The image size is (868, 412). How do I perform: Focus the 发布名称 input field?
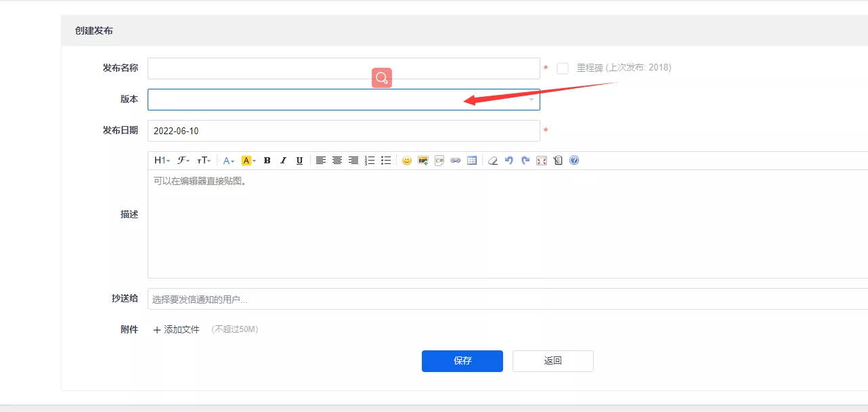pos(344,68)
